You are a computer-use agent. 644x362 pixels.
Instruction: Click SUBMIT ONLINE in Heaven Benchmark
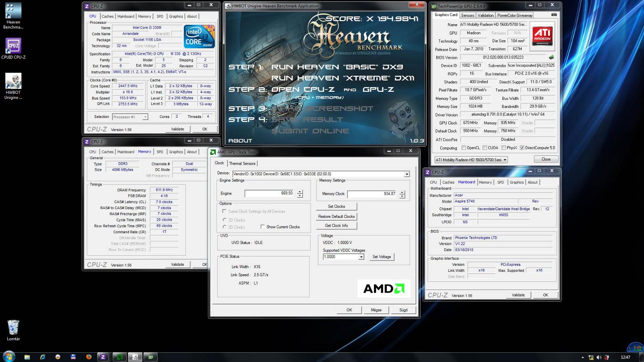[310, 131]
